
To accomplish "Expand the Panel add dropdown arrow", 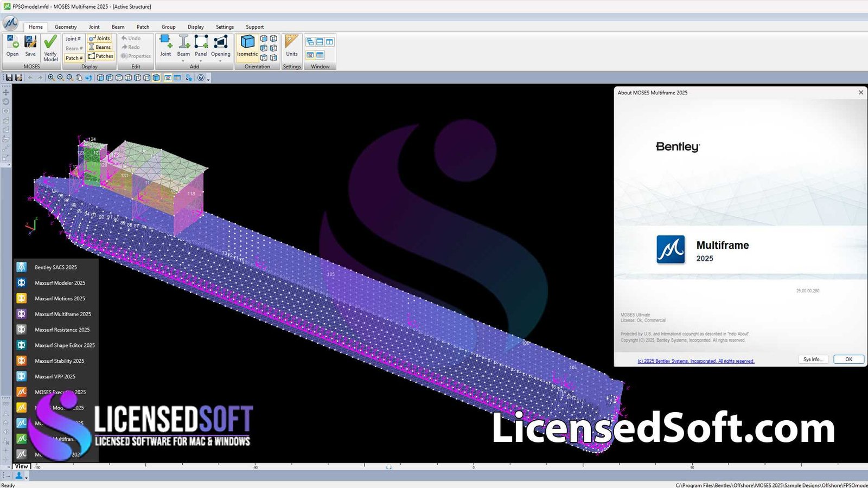I will point(201,61).
